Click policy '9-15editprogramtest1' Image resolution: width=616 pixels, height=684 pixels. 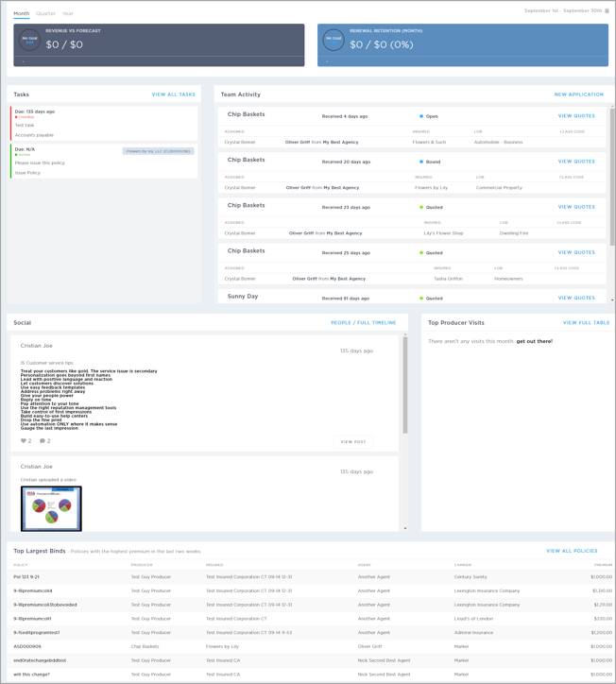37,633
